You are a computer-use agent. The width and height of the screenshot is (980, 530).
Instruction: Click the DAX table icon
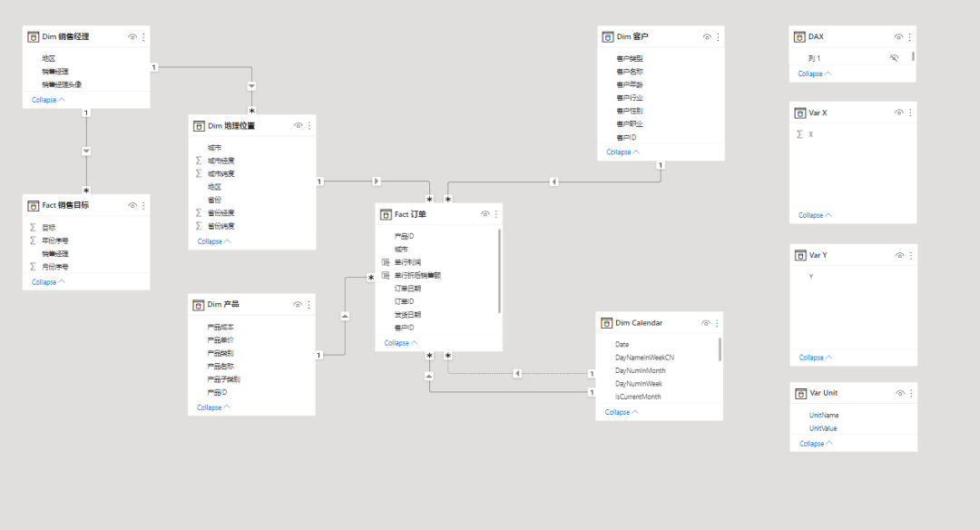coord(799,37)
